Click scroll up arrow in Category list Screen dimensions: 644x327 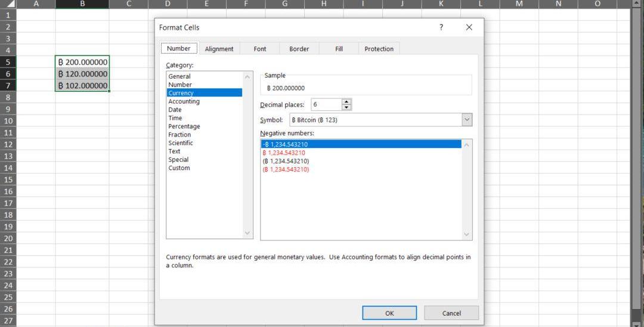point(247,77)
